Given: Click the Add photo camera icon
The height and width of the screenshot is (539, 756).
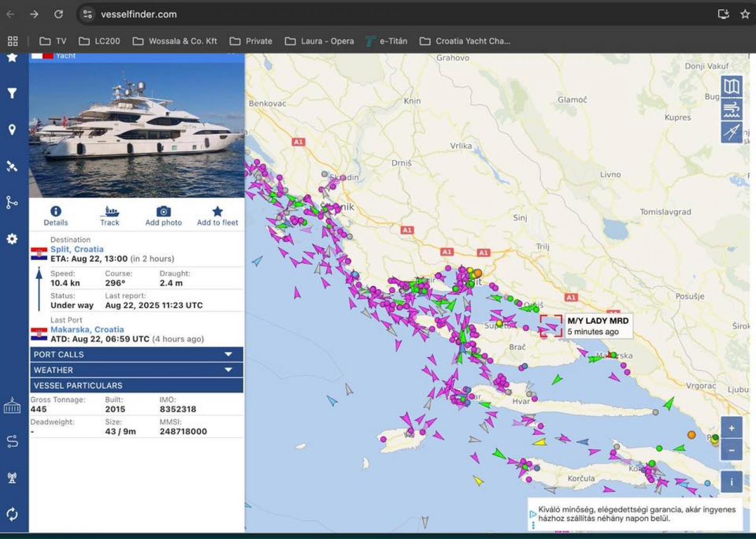Looking at the screenshot, I should click(x=163, y=211).
